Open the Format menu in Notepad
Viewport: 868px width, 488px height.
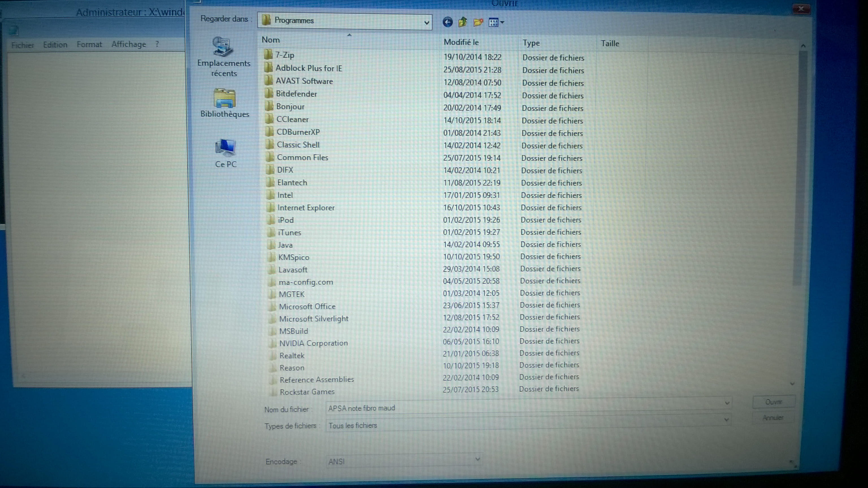tap(89, 44)
